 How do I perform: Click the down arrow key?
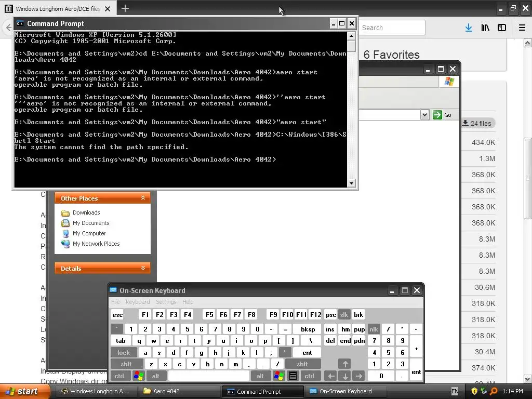(345, 376)
